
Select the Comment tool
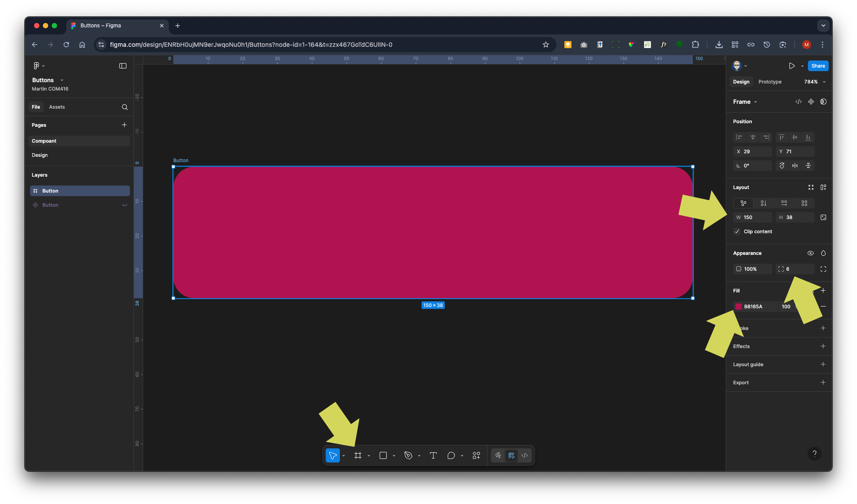(451, 455)
